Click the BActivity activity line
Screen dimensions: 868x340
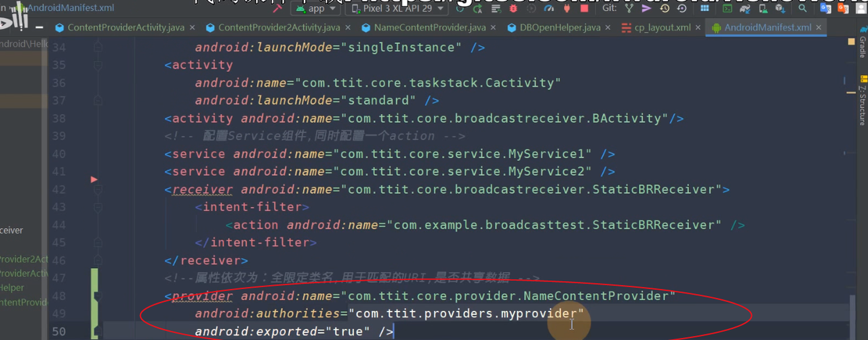(x=424, y=118)
